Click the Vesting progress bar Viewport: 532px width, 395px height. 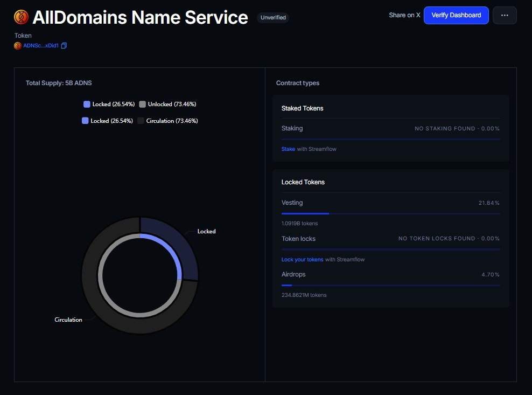(x=390, y=213)
